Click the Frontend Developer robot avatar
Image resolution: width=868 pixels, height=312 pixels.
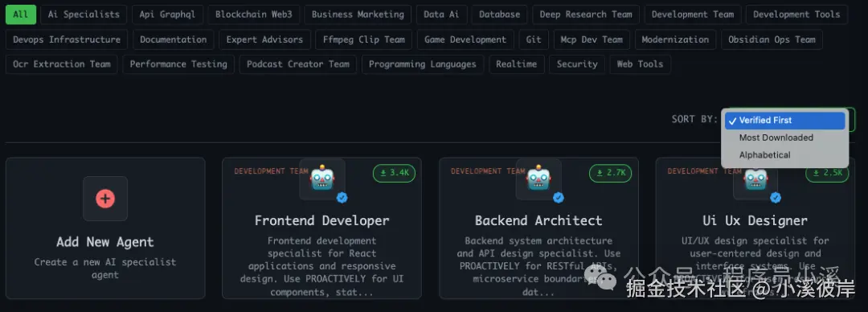pyautogui.click(x=322, y=179)
